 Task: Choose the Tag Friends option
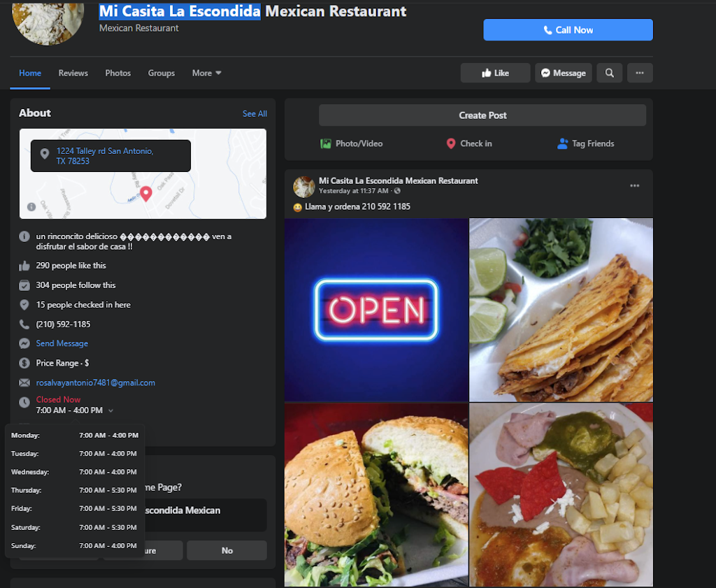pyautogui.click(x=585, y=143)
